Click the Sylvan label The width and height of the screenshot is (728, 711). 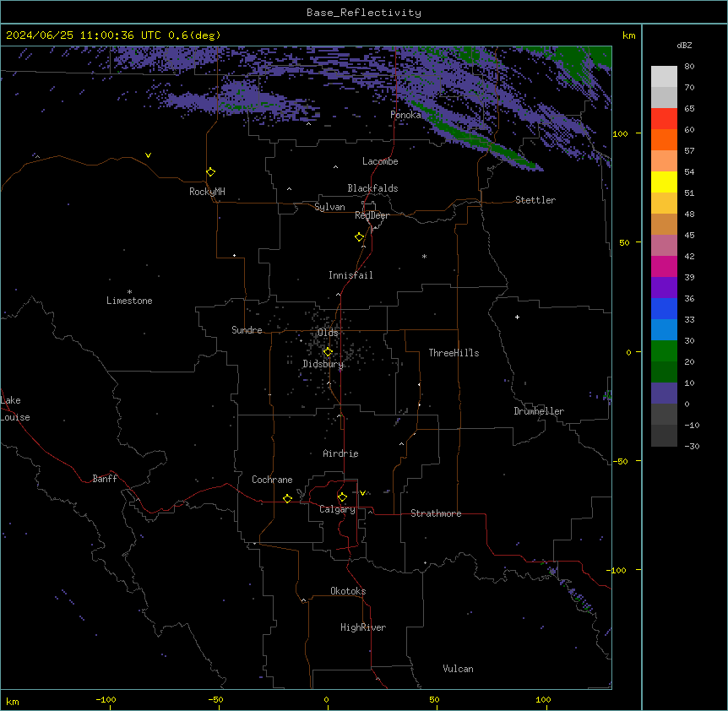[329, 207]
